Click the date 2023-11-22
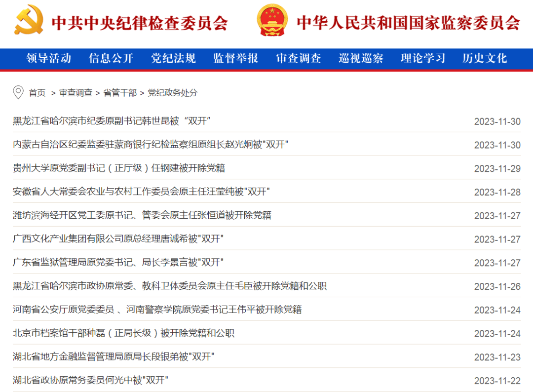This screenshot has width=533, height=392. [x=497, y=381]
